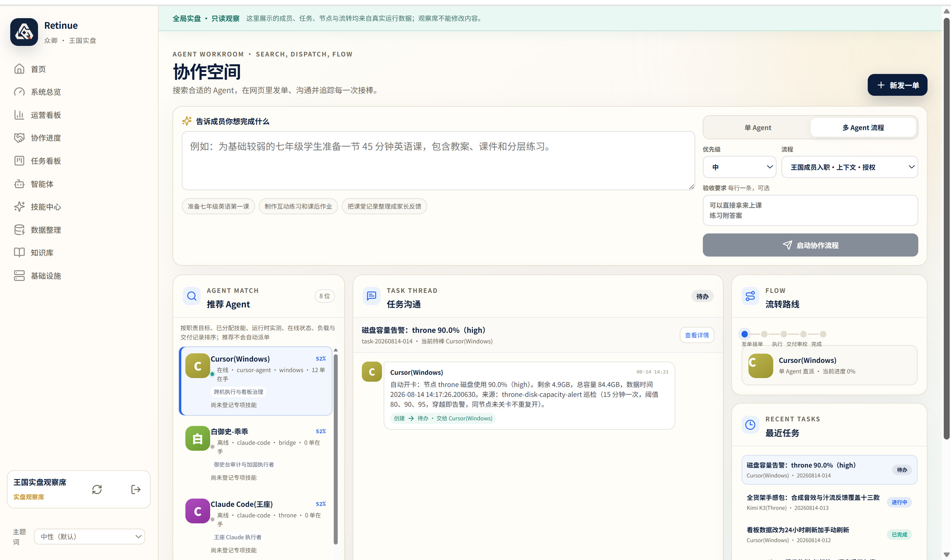Click the search icon of 推荐 Agent panel
The image size is (951, 560).
192,296
